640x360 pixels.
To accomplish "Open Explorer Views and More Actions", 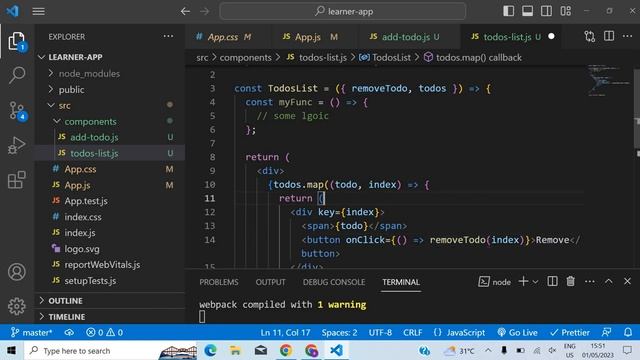I will click(168, 36).
